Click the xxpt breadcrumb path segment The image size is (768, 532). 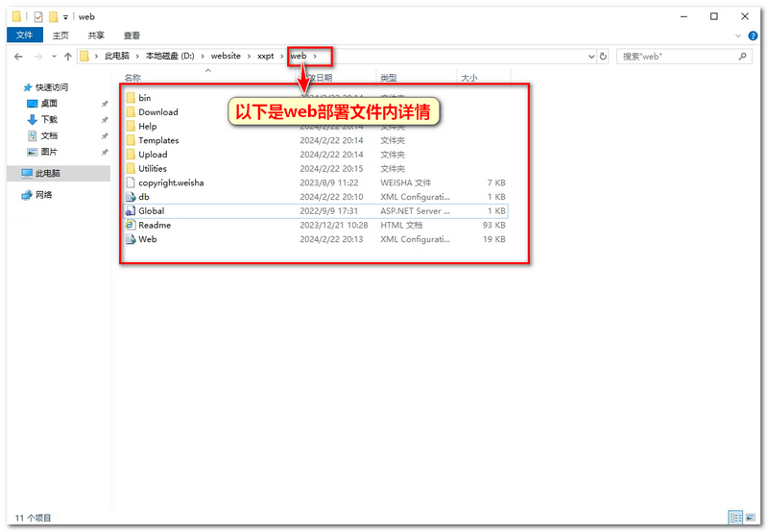[x=265, y=57]
